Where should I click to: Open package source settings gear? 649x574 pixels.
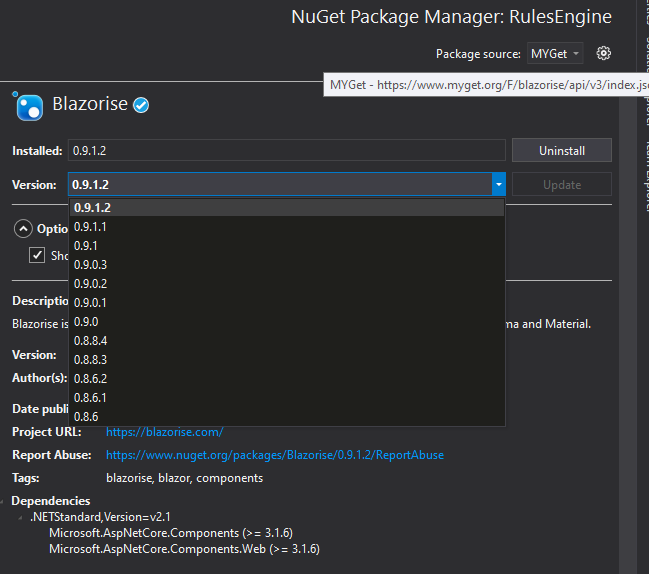click(603, 53)
